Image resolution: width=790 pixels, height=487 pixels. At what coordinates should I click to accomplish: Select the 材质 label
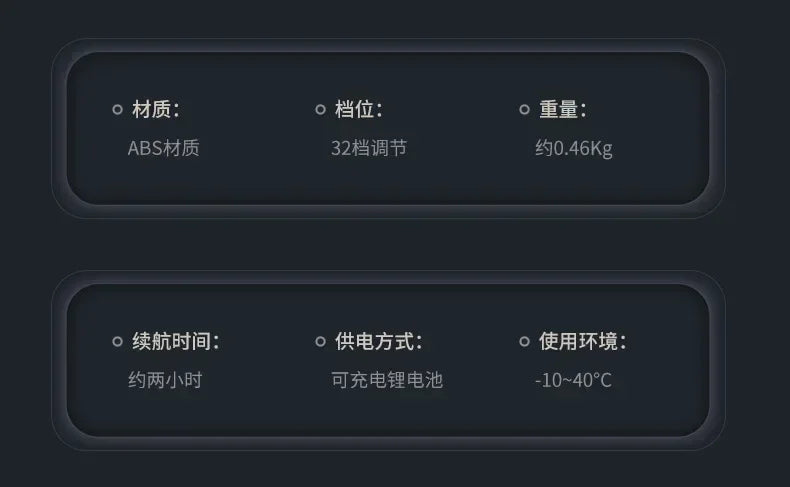(x=156, y=110)
